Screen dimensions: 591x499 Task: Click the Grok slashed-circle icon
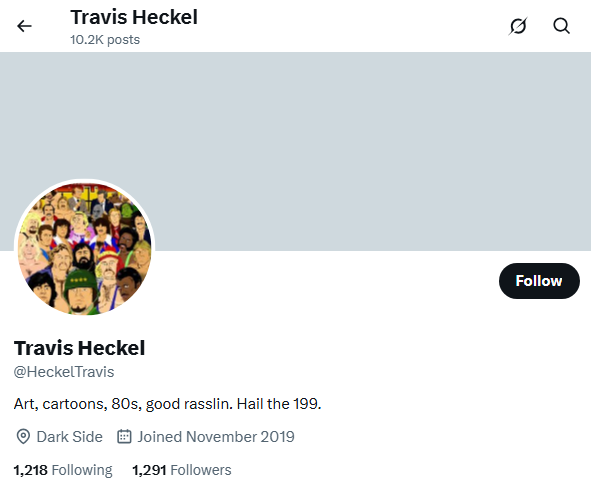pos(518,26)
